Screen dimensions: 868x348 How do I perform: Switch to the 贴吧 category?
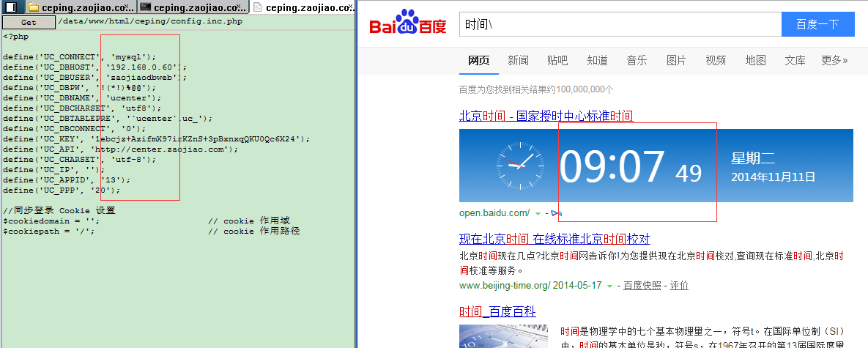[x=557, y=60]
